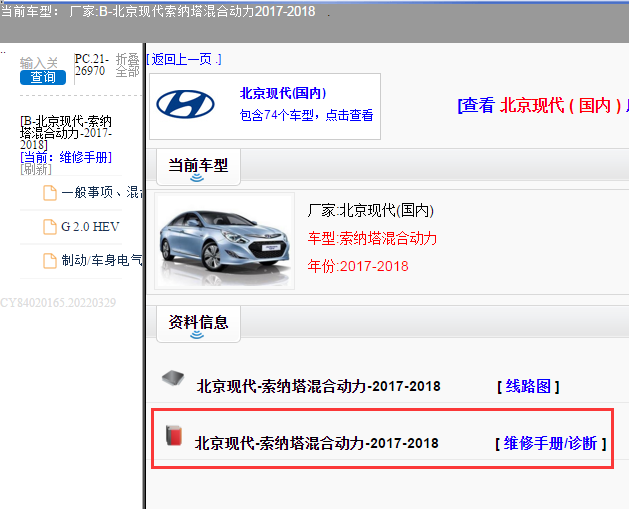Click the B-北京现代-索纳塔混合动力-2017-2018 sidebar heading
Screen dimensions: 629x509
66,133
